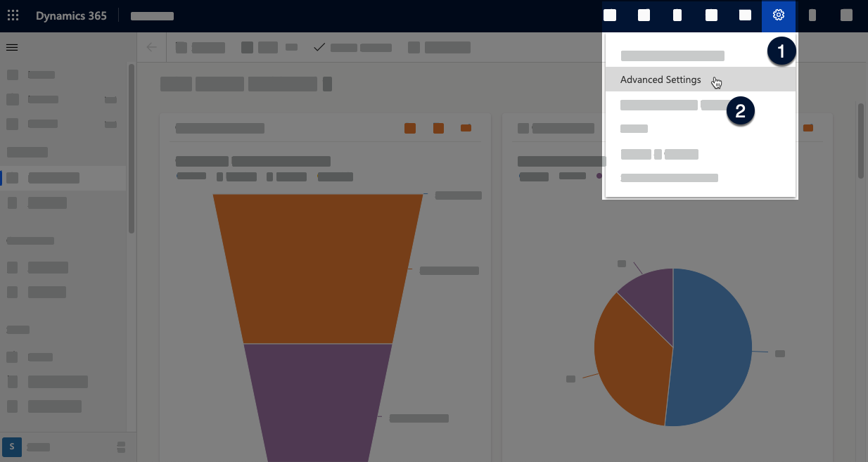Click the Settings gear icon

778,15
